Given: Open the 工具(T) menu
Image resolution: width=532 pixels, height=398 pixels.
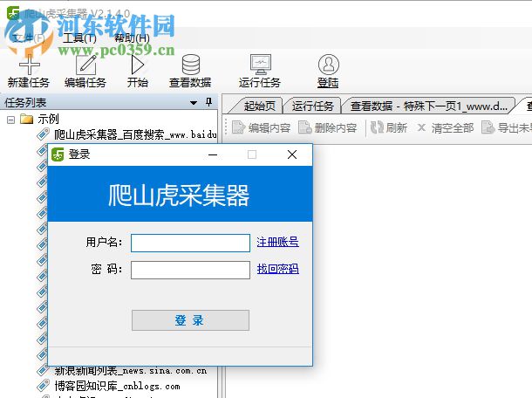Looking at the screenshot, I should [79, 38].
